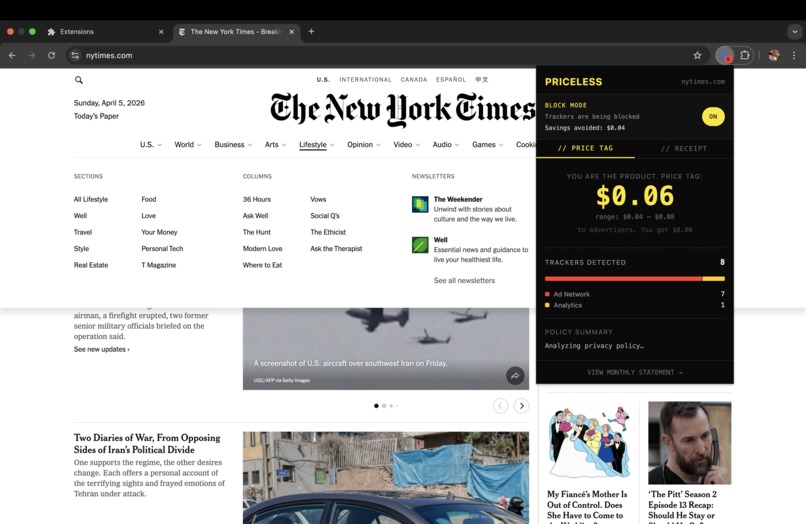Open the wedding illustration article thumbnail
The image size is (806, 524).
pos(589,443)
